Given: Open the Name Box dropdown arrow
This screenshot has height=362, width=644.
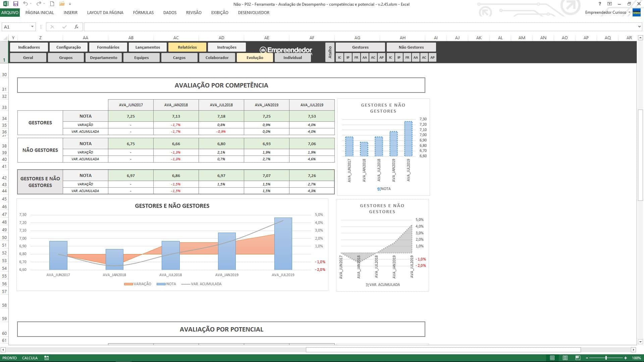Looking at the screenshot, I should tap(32, 27).
